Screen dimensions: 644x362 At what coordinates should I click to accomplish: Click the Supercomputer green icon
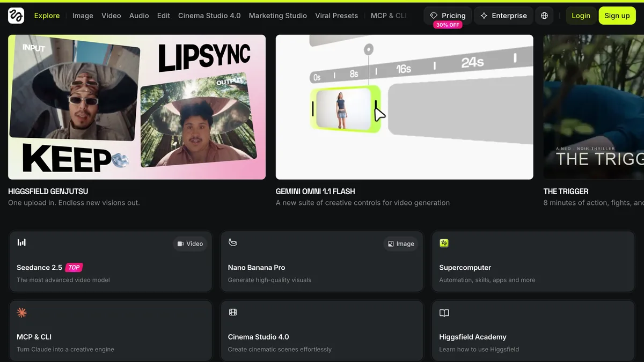pos(444,243)
